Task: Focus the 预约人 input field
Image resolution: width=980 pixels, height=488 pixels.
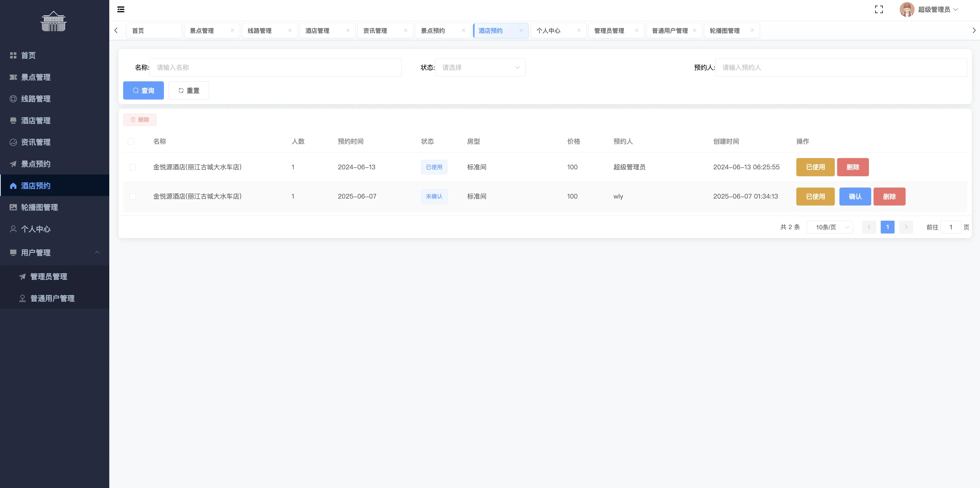Action: (841, 67)
